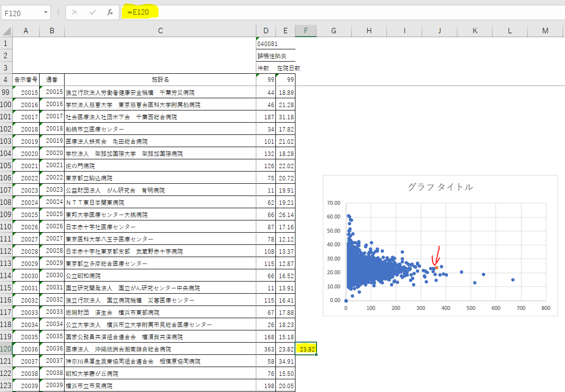Select column B header

coord(52,31)
